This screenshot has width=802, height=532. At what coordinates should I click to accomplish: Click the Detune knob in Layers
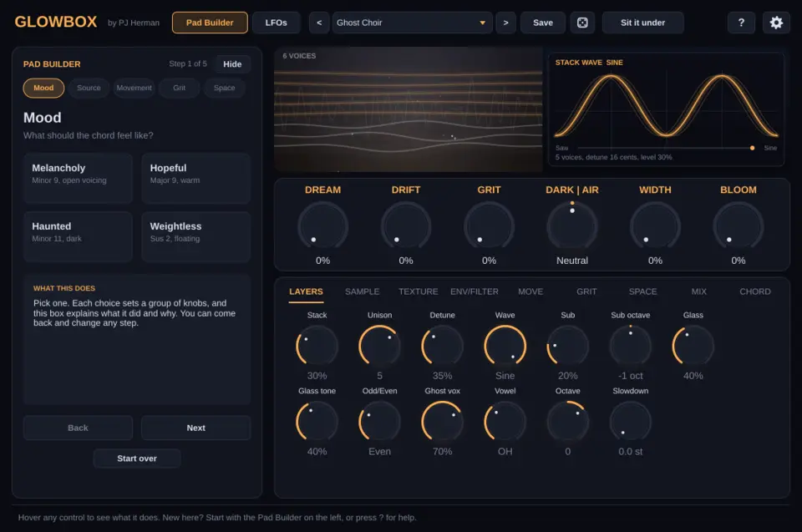tap(443, 346)
